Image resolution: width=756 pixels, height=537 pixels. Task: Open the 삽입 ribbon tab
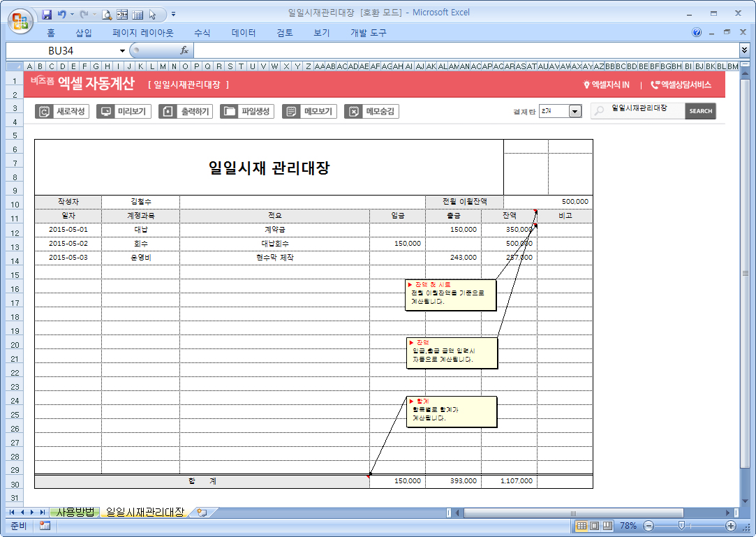coord(83,33)
